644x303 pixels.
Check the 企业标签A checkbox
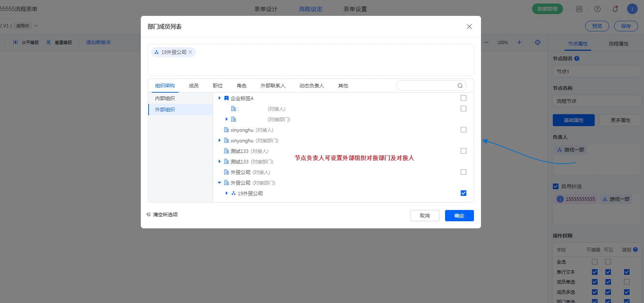(463, 98)
